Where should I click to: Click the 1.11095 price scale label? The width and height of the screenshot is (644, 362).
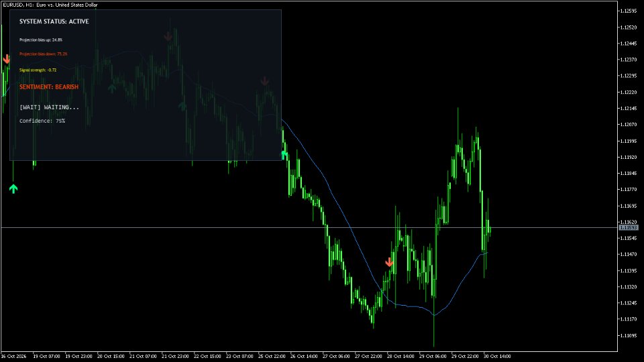tap(628, 335)
